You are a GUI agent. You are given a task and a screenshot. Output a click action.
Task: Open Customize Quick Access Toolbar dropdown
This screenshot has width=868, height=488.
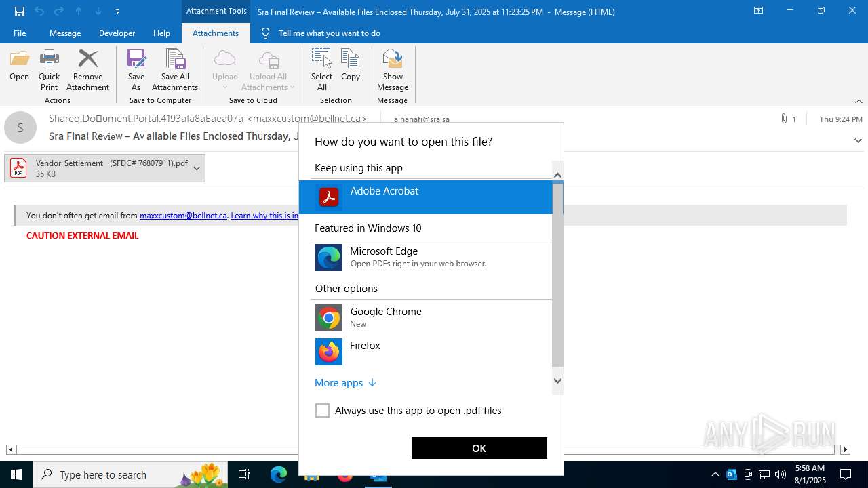pos(118,12)
